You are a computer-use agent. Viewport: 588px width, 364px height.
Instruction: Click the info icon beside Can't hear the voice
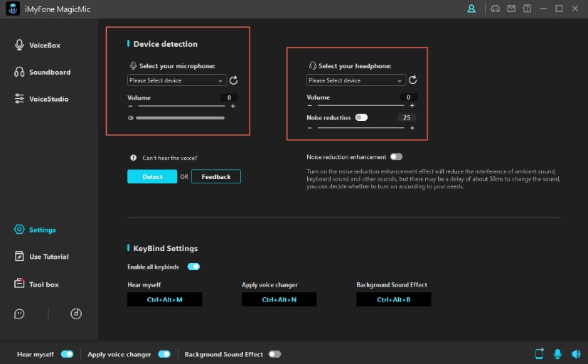point(133,158)
